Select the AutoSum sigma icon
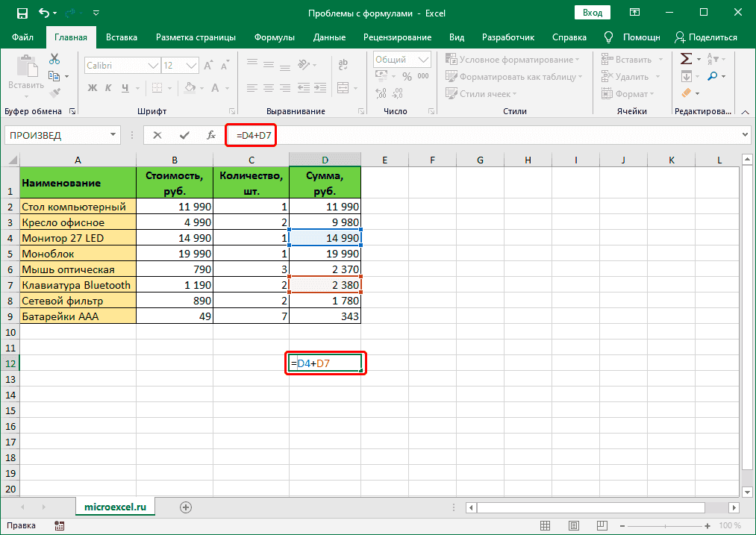 [x=687, y=57]
